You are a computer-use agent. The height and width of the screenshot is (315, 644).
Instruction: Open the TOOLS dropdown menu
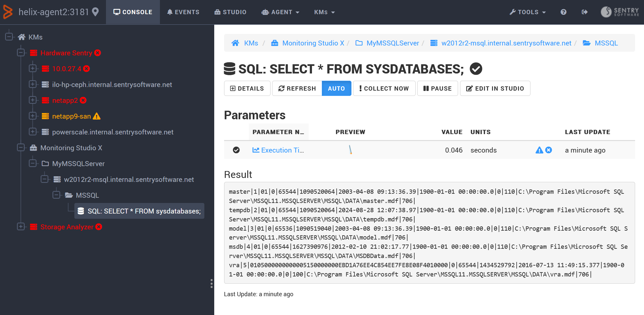pyautogui.click(x=528, y=12)
